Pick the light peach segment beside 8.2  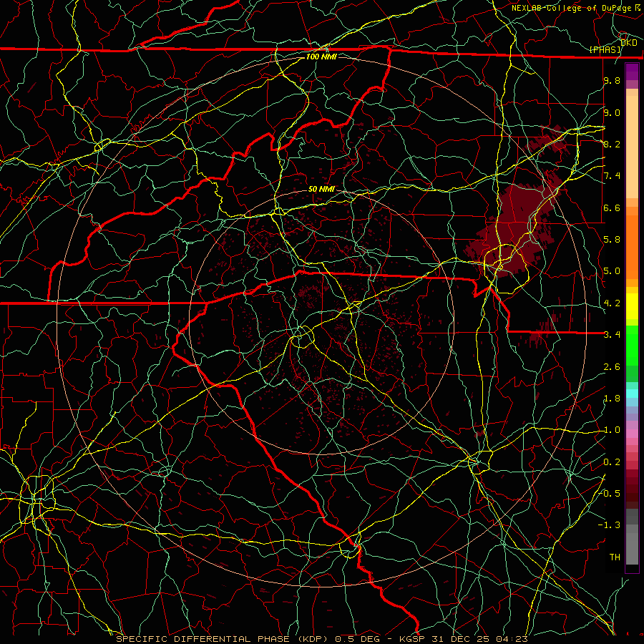(632, 147)
